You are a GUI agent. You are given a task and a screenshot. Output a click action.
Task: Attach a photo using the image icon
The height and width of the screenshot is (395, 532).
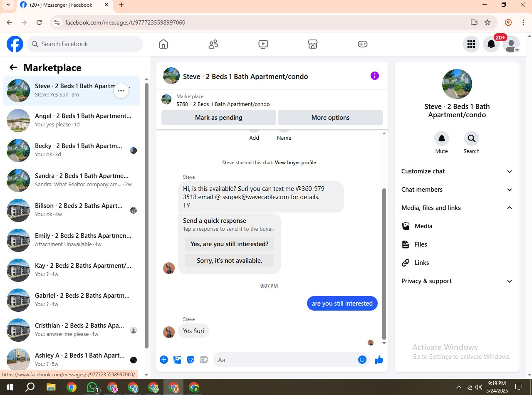(177, 360)
